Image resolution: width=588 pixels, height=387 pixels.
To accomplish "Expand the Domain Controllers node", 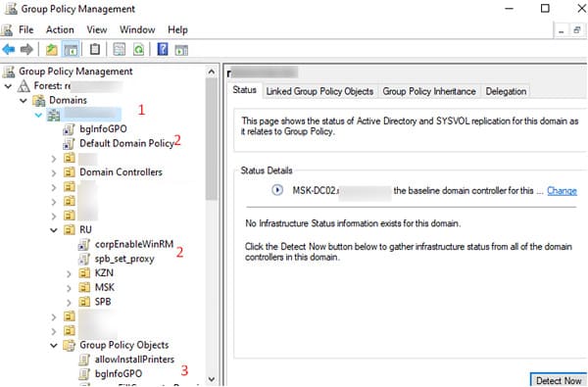I will click(54, 172).
